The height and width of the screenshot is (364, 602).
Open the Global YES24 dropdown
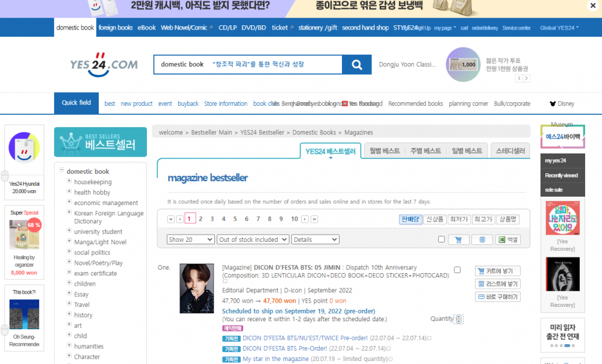(559, 28)
